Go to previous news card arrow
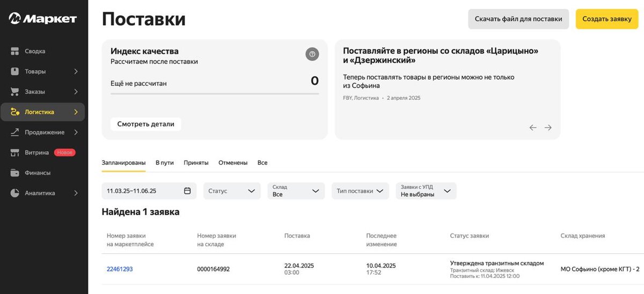The image size is (644, 294). (533, 128)
